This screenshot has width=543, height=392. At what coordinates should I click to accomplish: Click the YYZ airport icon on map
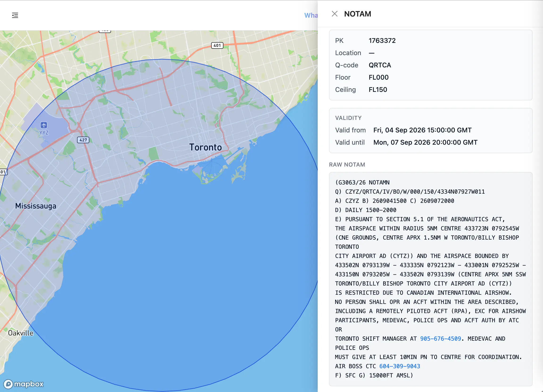(x=44, y=125)
